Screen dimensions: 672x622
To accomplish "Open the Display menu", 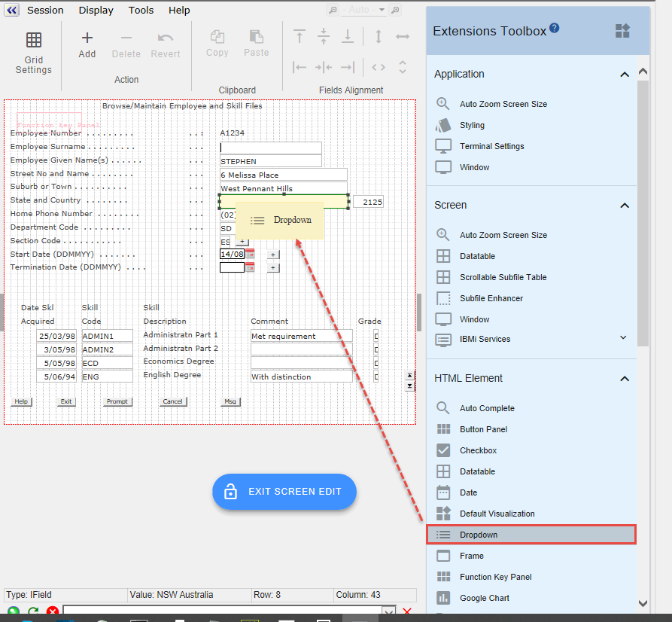I will (x=96, y=11).
